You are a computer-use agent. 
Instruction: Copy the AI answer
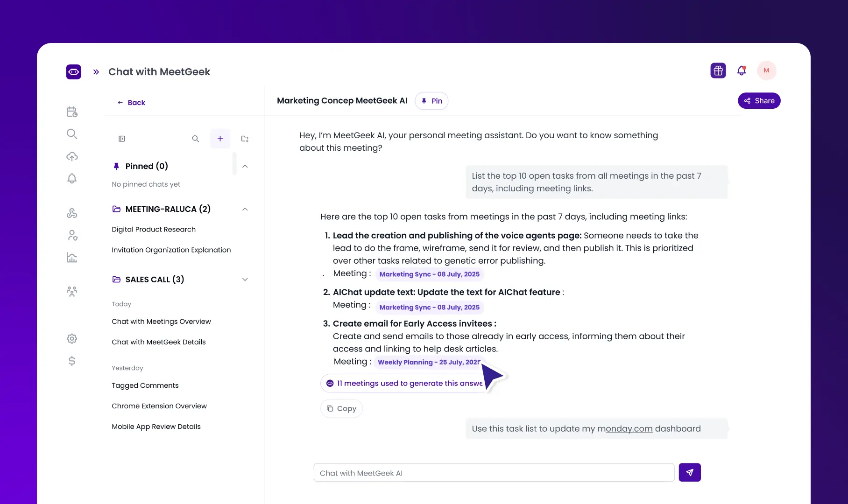[341, 409]
